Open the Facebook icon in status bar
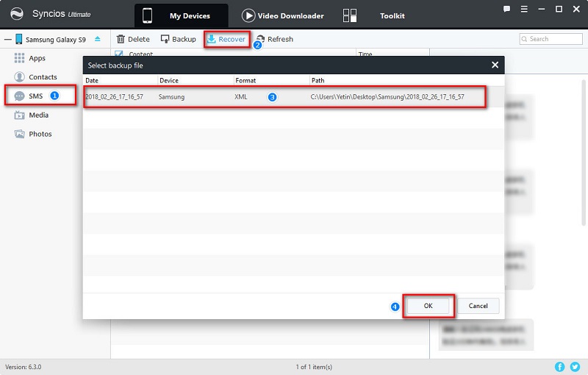The image size is (588, 375). [559, 367]
